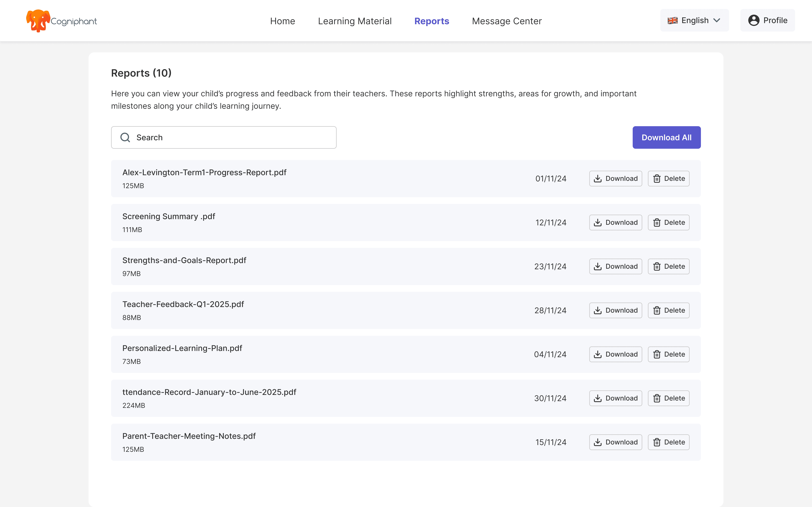Click the magnifier icon in search box

[x=125, y=137]
